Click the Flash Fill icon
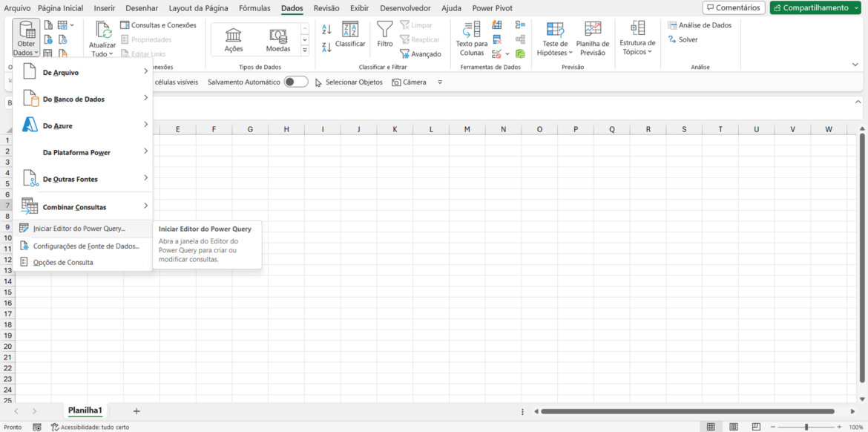868x432 pixels. click(496, 25)
